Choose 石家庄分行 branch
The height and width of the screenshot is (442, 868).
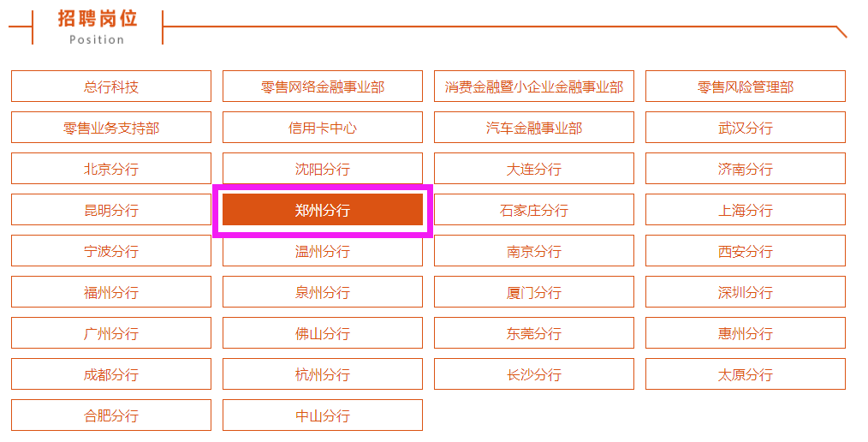(534, 210)
